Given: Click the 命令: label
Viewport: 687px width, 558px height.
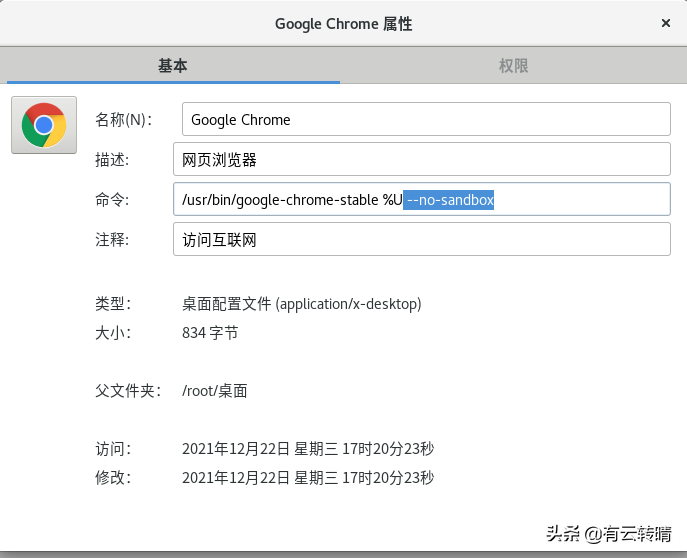Looking at the screenshot, I should pos(112,200).
